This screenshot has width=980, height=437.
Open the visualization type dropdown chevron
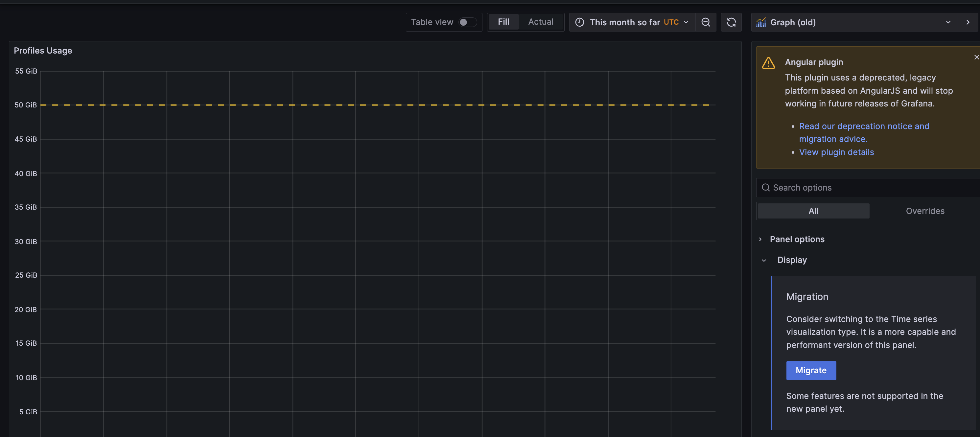pos(948,22)
